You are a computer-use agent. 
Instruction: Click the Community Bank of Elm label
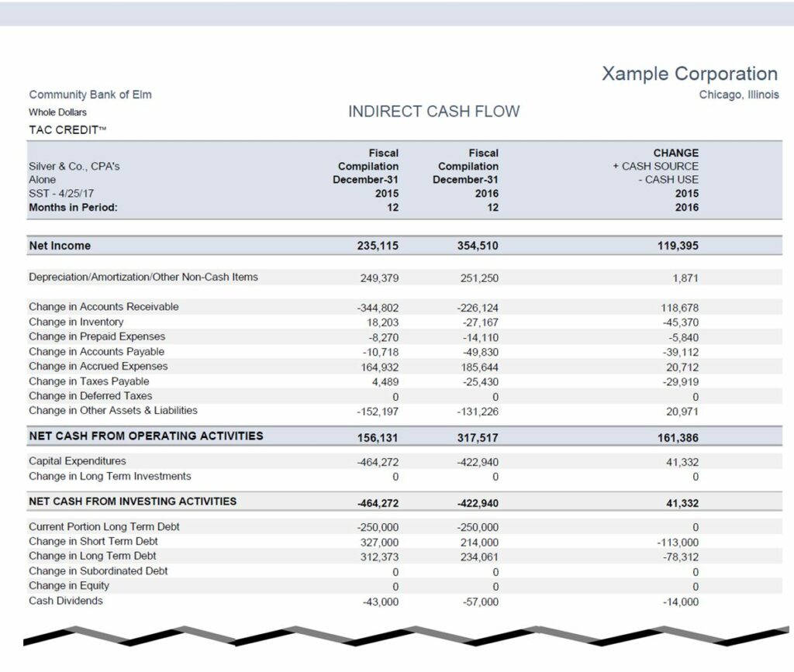click(90, 95)
